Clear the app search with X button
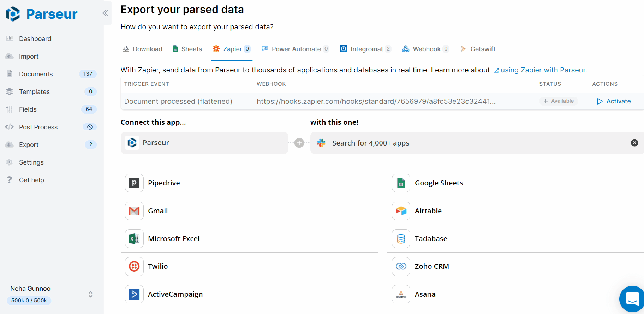Screen dimensions: 644x314 pyautogui.click(x=634, y=143)
